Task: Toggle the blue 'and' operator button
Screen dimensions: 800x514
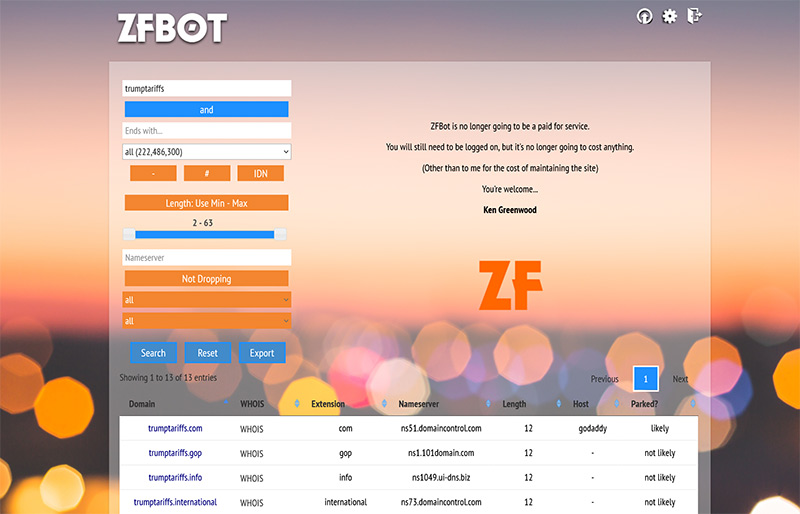Action: (x=206, y=110)
